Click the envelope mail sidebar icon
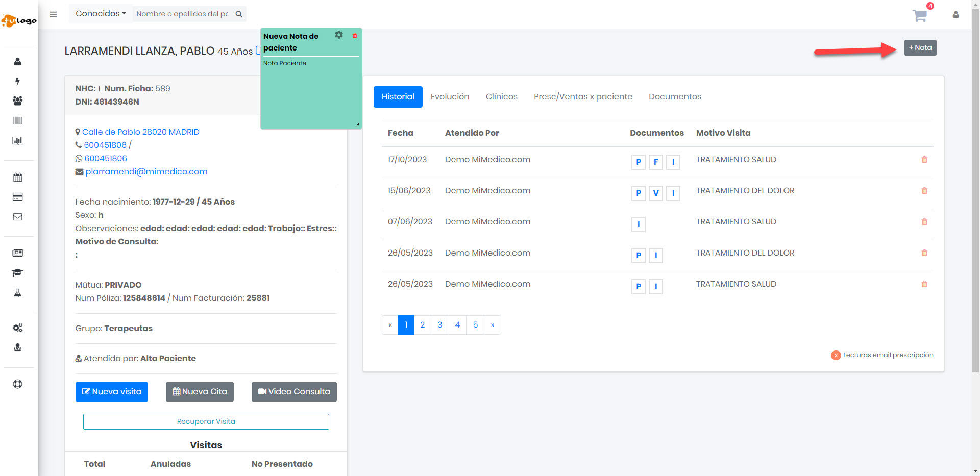This screenshot has height=476, width=980. (18, 217)
